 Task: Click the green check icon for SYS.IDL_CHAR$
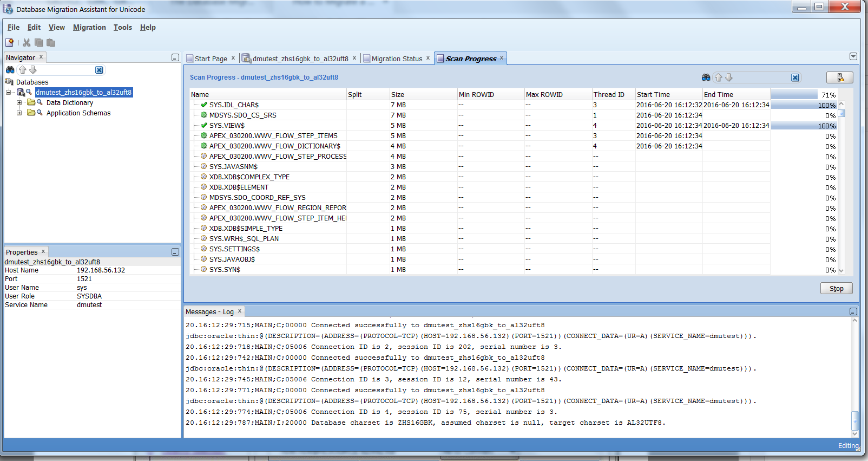[204, 105]
